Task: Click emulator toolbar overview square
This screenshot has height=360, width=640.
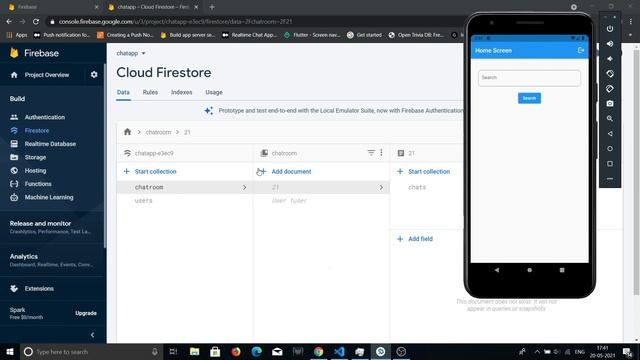Action: point(610,164)
